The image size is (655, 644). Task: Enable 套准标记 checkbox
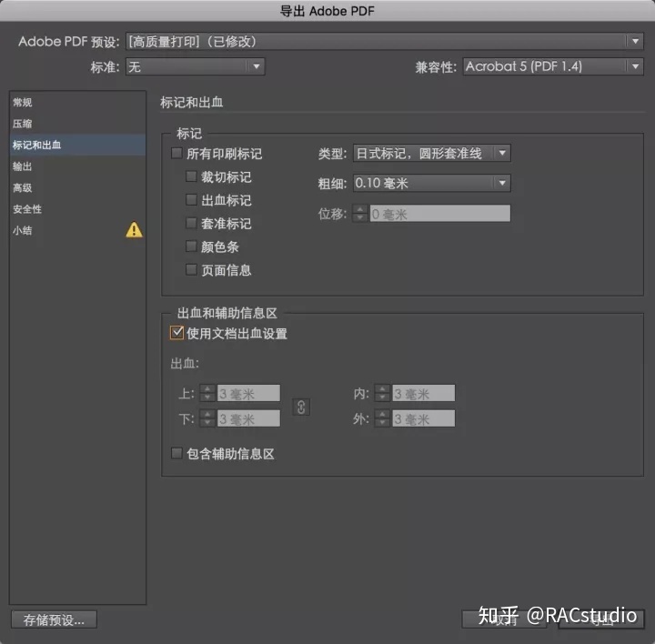point(191,224)
